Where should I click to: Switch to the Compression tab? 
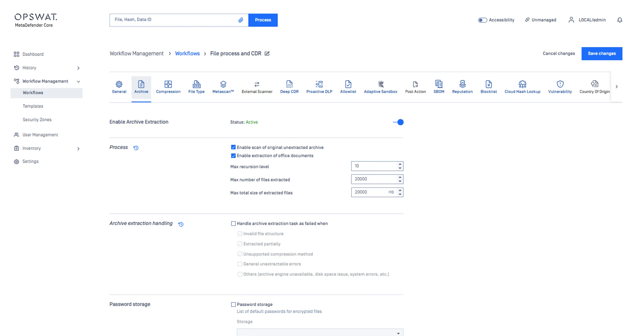pos(168,87)
